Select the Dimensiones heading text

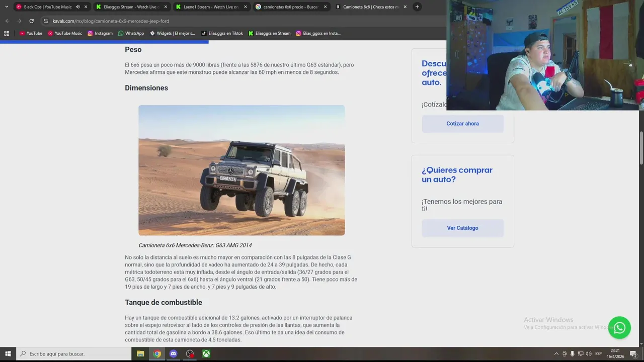click(146, 88)
